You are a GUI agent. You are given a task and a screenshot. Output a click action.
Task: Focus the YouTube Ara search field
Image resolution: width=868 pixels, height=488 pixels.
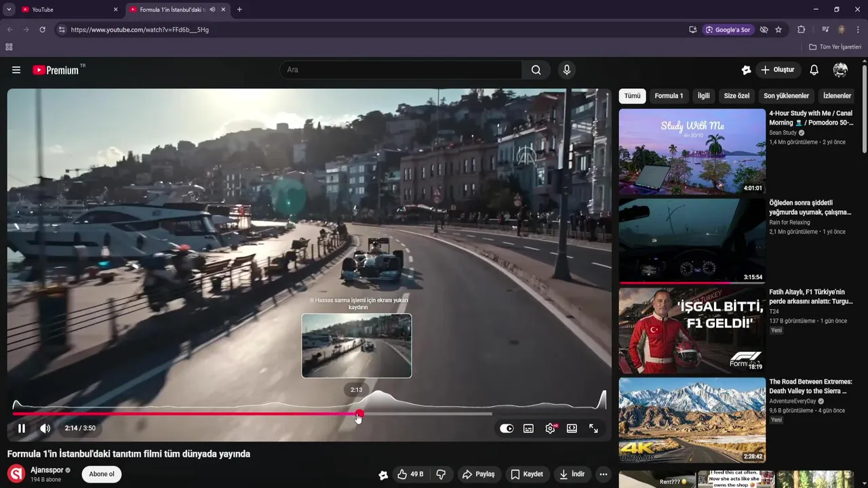pyautogui.click(x=401, y=70)
